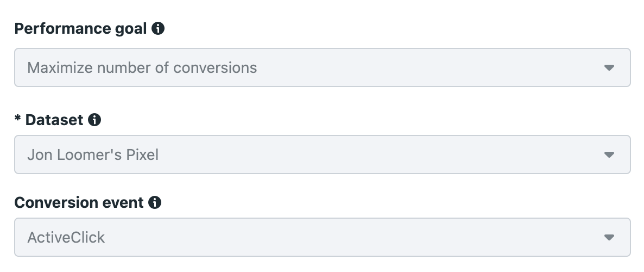Click the info icon beside Performance goal

(x=158, y=28)
